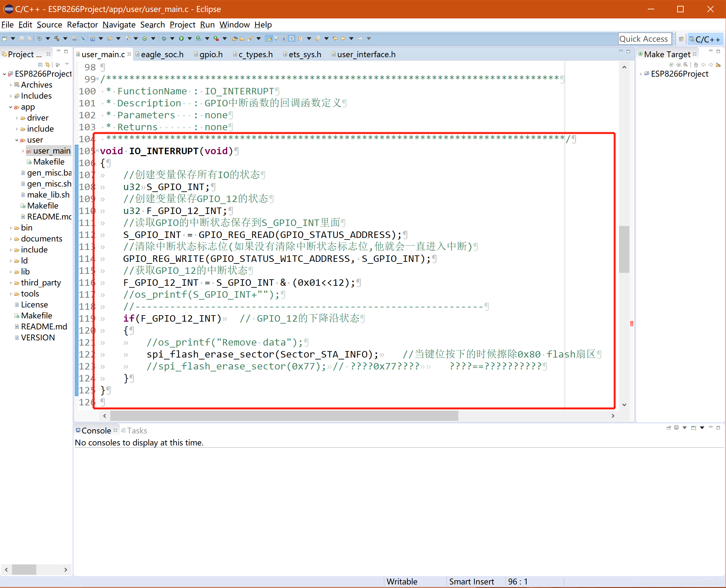Click the Home icon in Make Target view
726x588 pixels.
pos(696,64)
